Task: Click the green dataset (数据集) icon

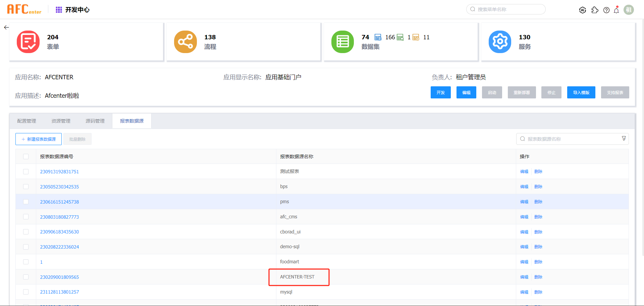Action: point(342,42)
